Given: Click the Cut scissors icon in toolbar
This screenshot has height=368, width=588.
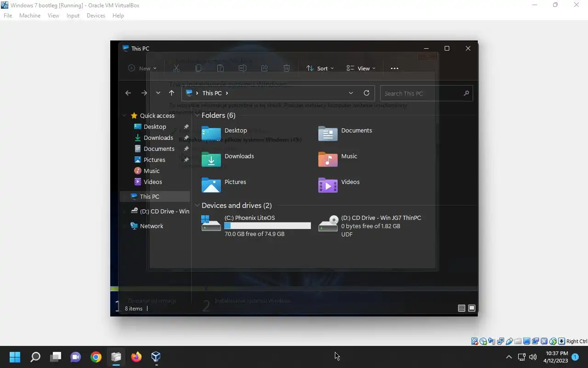Looking at the screenshot, I should tap(176, 68).
